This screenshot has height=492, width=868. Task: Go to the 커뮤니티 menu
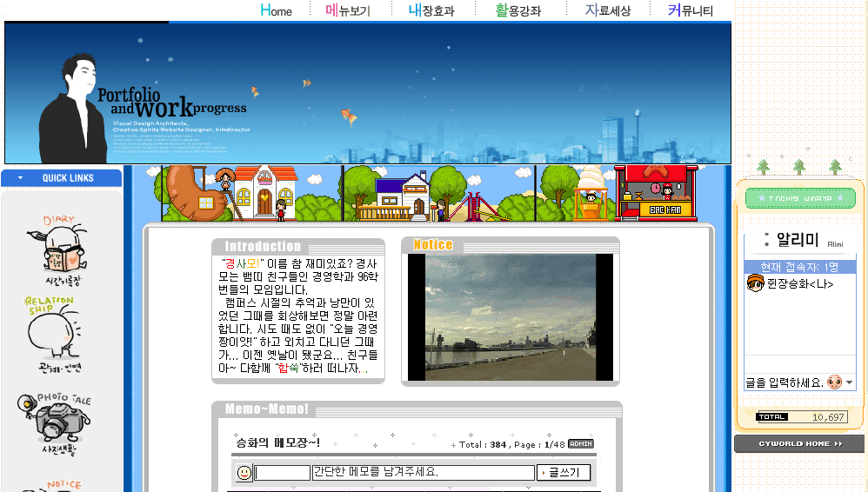tap(690, 10)
